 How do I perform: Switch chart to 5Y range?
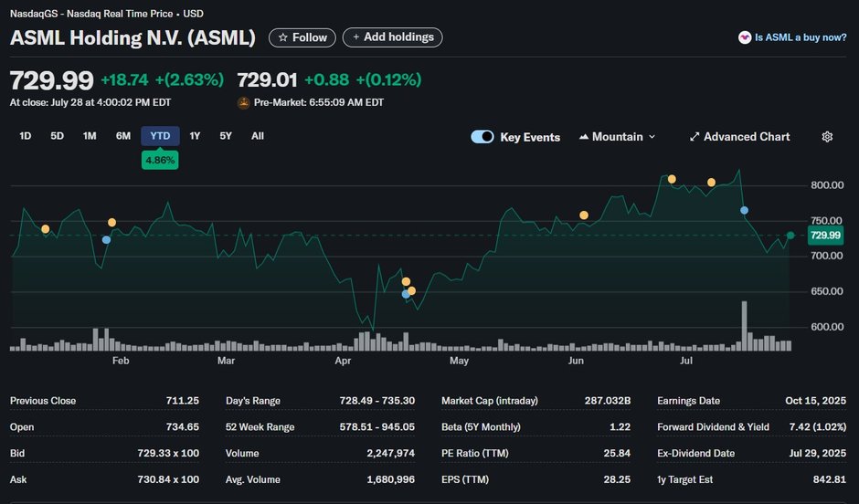pos(226,136)
